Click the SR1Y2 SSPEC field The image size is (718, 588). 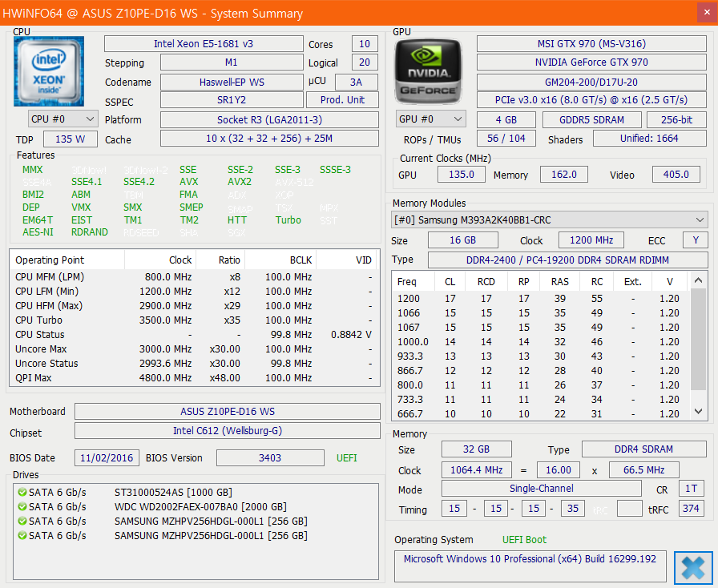tap(232, 100)
